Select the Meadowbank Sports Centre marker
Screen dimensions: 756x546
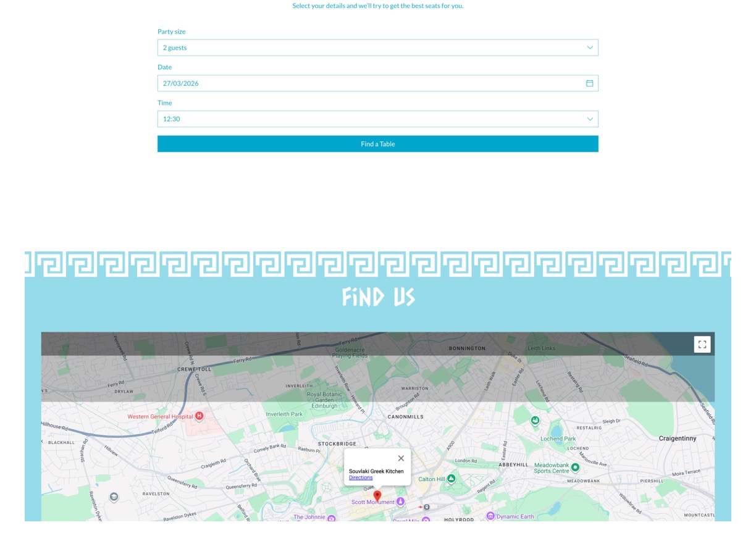click(575, 467)
